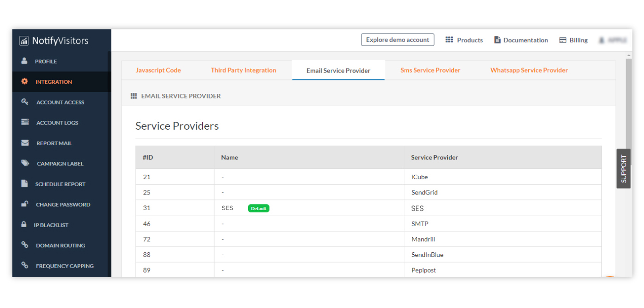644x308 pixels.
Task: Open IP Blacklist in sidebar
Action: (x=62, y=225)
